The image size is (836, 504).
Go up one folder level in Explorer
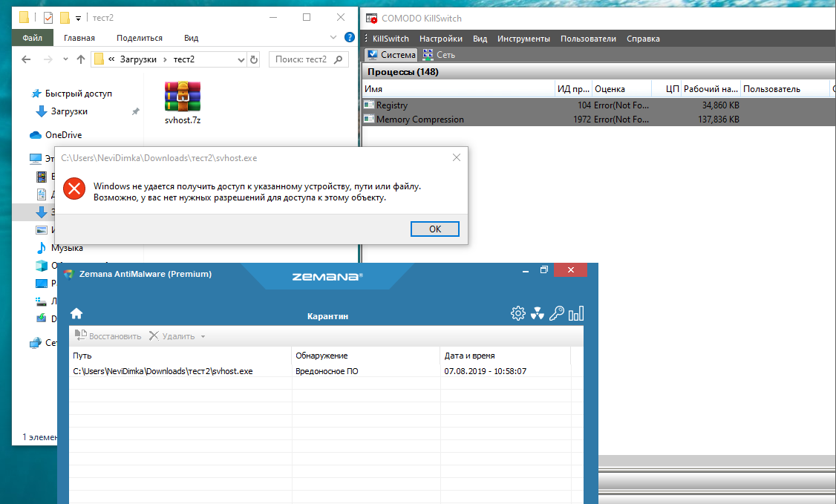pos(80,59)
